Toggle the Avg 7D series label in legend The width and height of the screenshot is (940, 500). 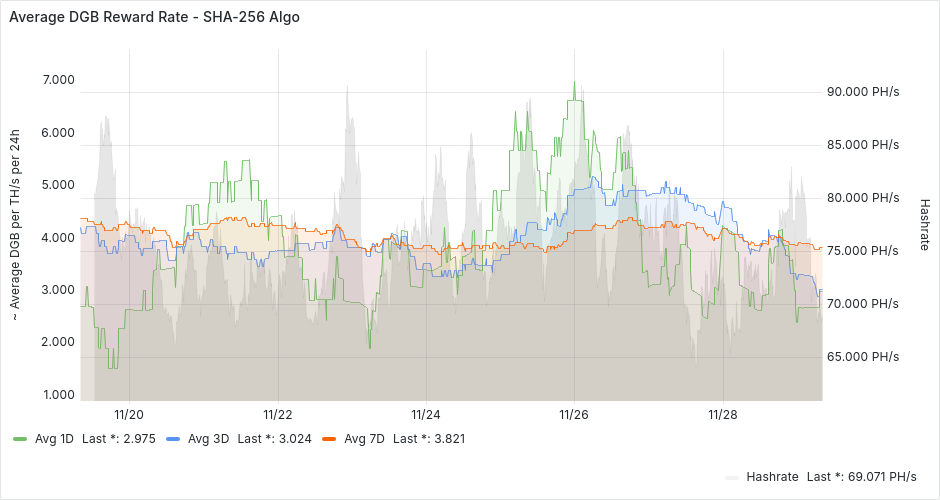click(x=364, y=439)
